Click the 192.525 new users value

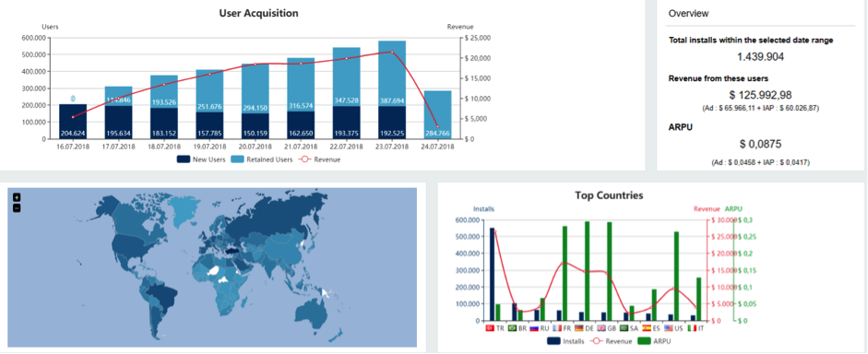tap(392, 134)
